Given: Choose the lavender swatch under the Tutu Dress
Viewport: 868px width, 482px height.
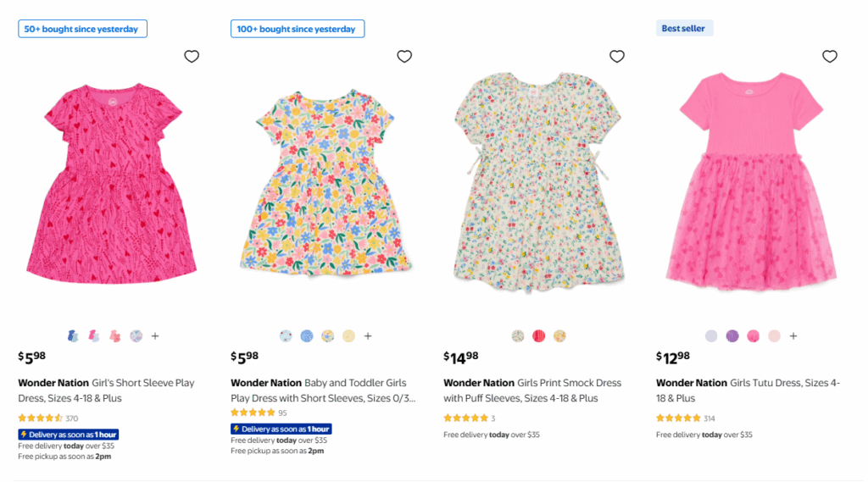Looking at the screenshot, I should click(x=711, y=336).
